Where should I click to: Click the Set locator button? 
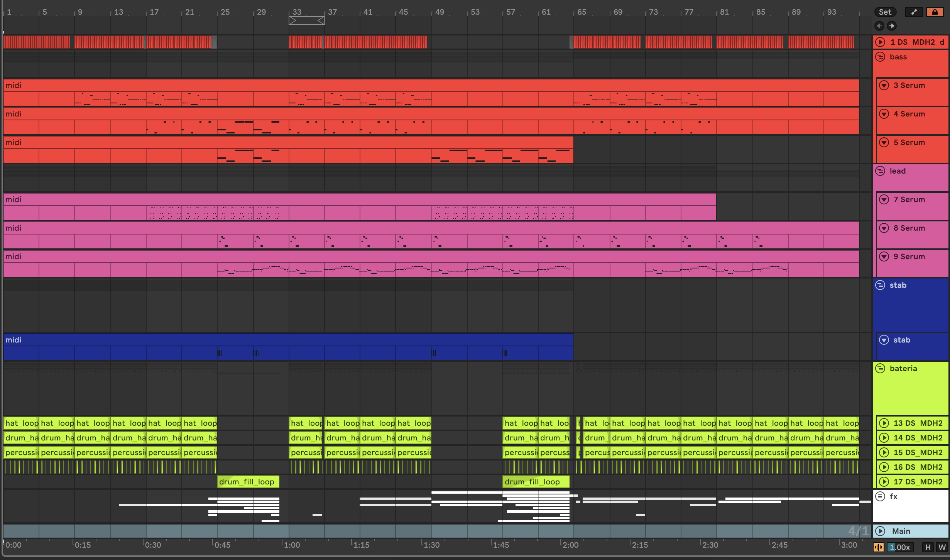[885, 12]
